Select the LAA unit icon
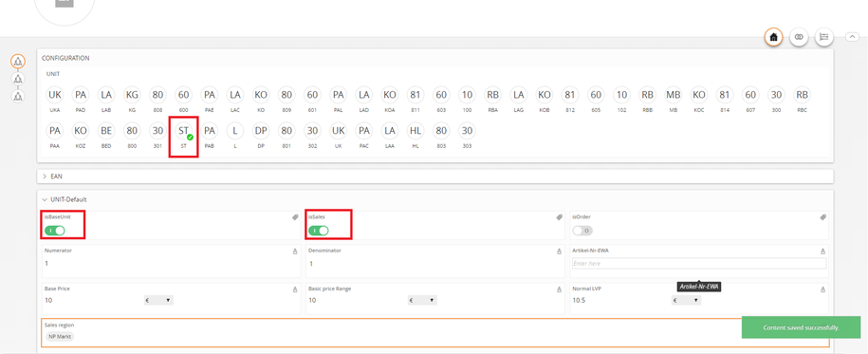This screenshot has width=868, height=354. 390,131
